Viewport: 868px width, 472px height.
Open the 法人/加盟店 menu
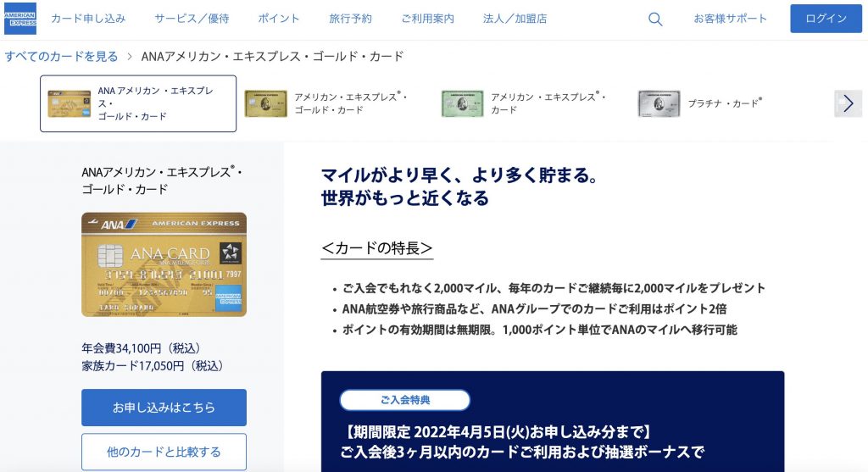click(515, 19)
